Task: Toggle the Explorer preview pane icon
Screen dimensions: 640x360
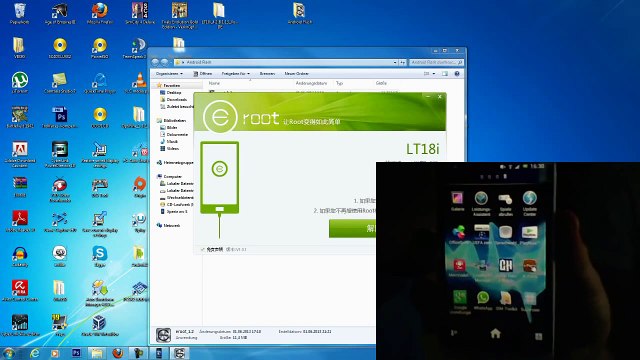Action: click(445, 74)
